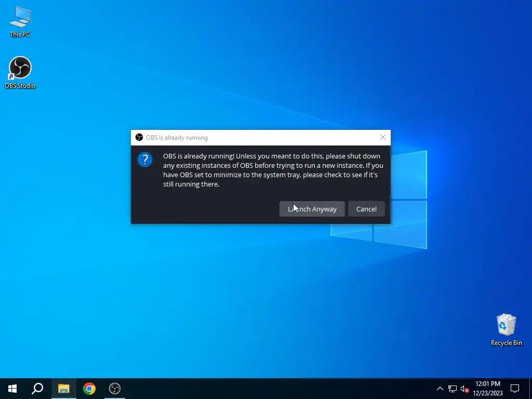Select the Recycle Bin desktop icon
Viewport: 532px width, 399px height.
click(506, 330)
